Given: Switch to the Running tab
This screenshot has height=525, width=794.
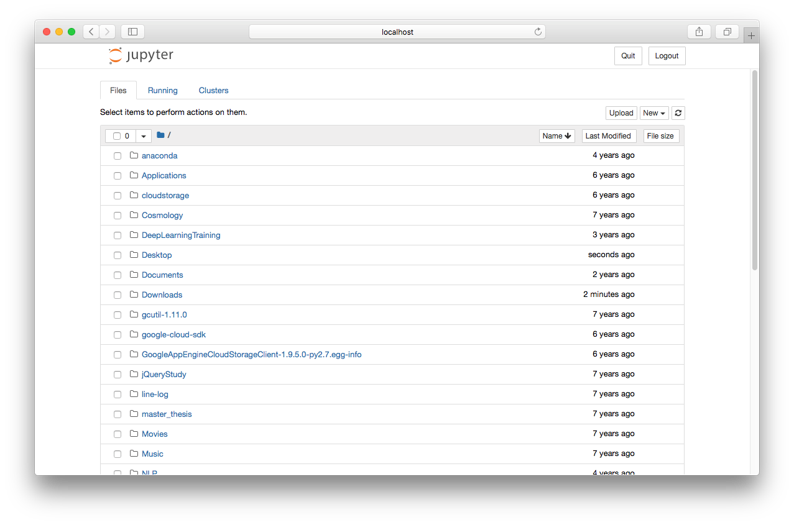Looking at the screenshot, I should (162, 90).
